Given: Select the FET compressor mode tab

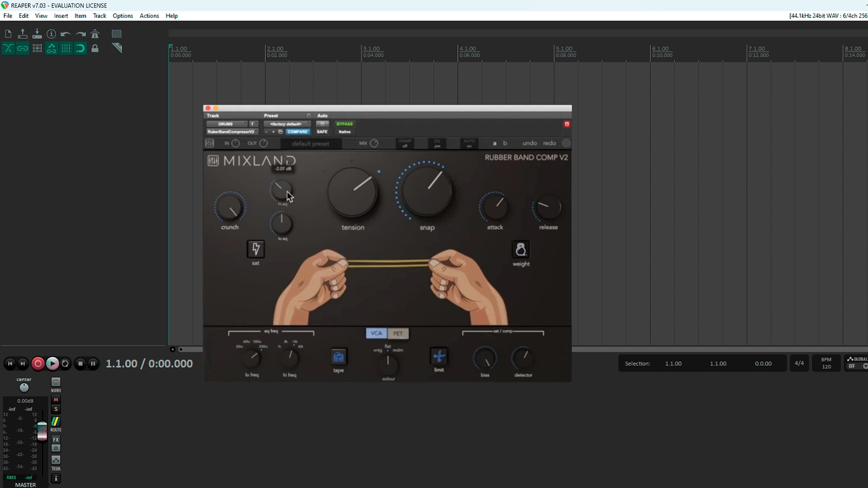Looking at the screenshot, I should tap(398, 334).
